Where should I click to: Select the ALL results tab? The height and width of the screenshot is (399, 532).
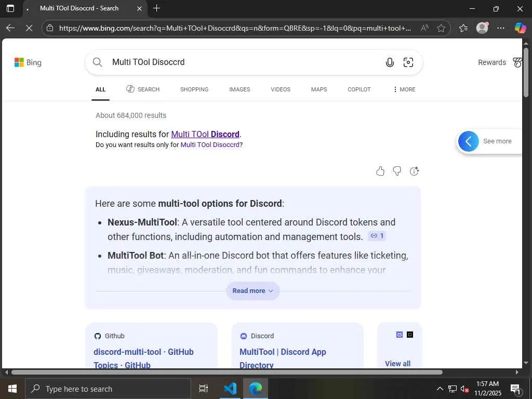tap(100, 89)
